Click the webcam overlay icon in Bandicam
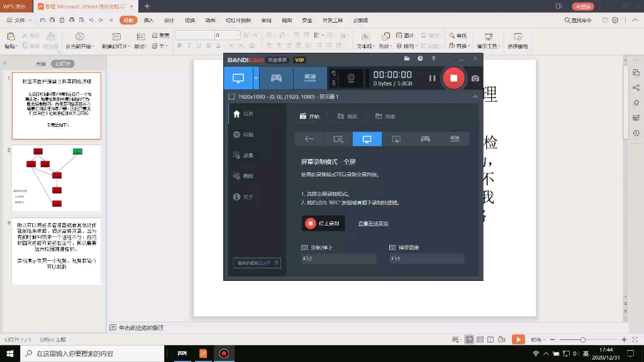This screenshot has height=362, width=644. click(x=350, y=77)
